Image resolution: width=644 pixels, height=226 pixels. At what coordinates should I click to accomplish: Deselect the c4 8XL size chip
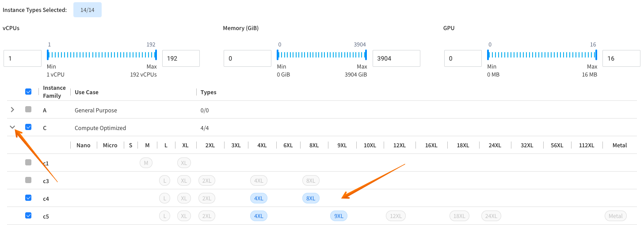[x=311, y=198]
